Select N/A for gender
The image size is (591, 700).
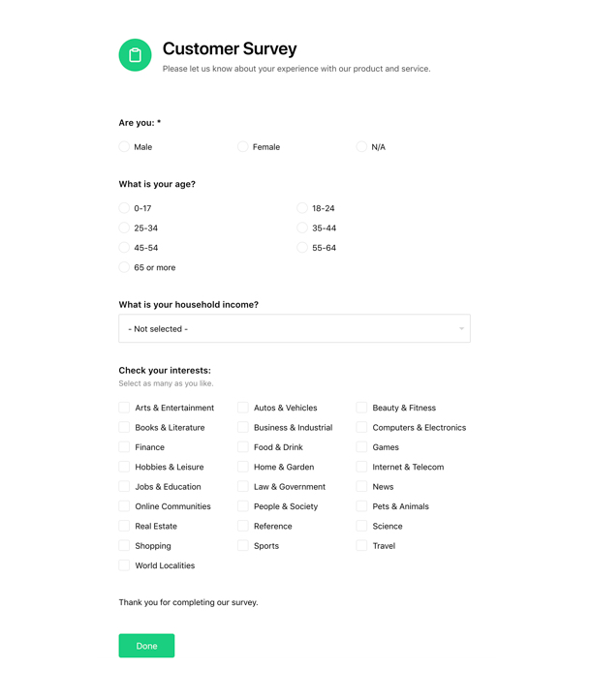(x=361, y=147)
